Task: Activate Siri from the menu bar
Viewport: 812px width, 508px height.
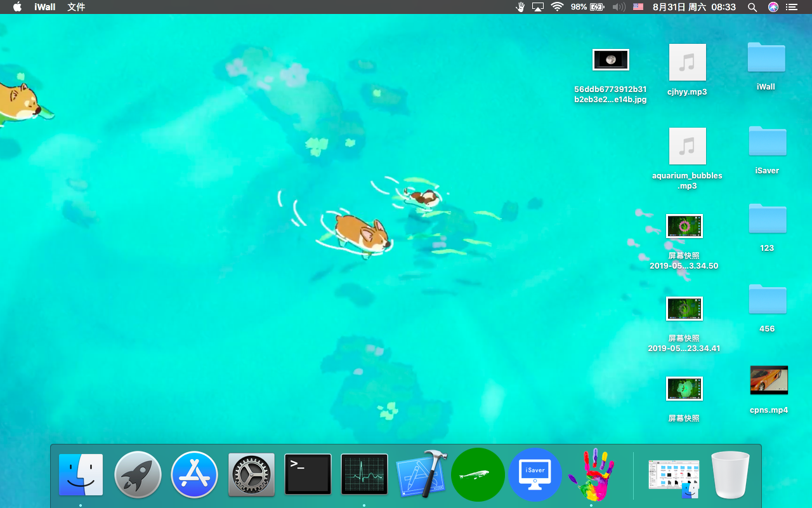Action: [x=773, y=7]
